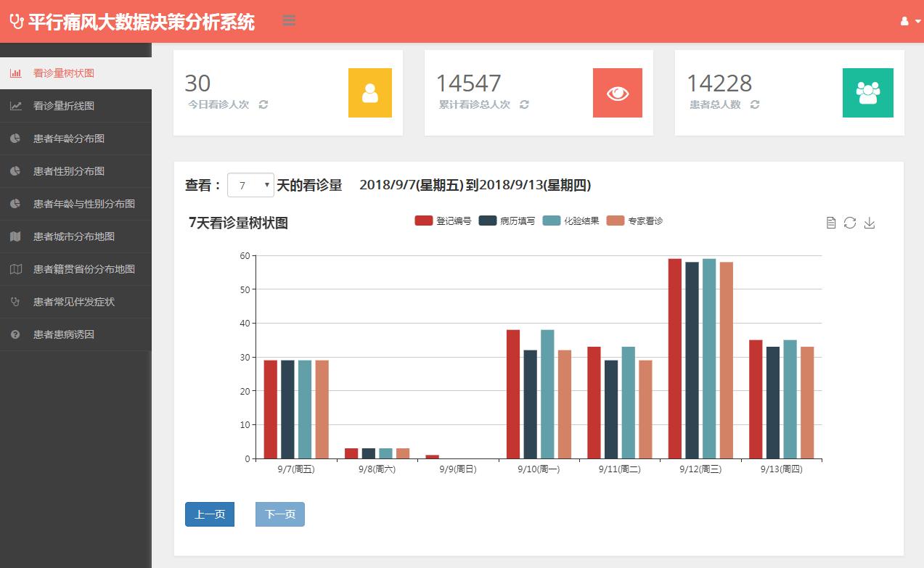Open chart data view icon
924x568 pixels.
point(831,223)
